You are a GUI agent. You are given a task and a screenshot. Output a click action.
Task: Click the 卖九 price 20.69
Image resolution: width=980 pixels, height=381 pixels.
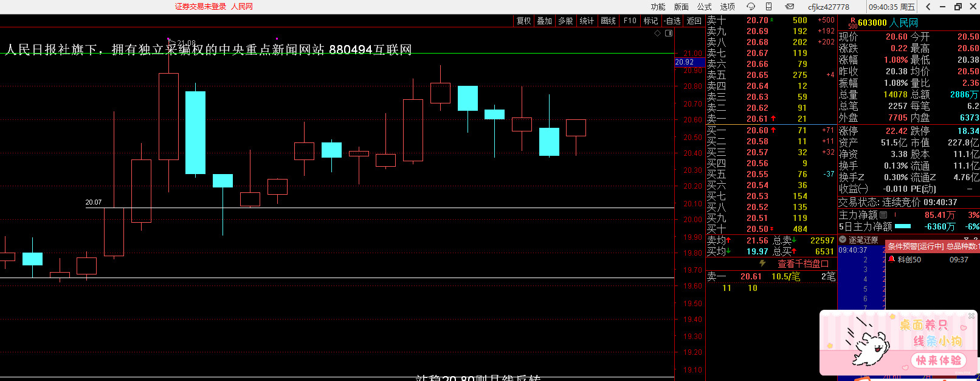757,31
